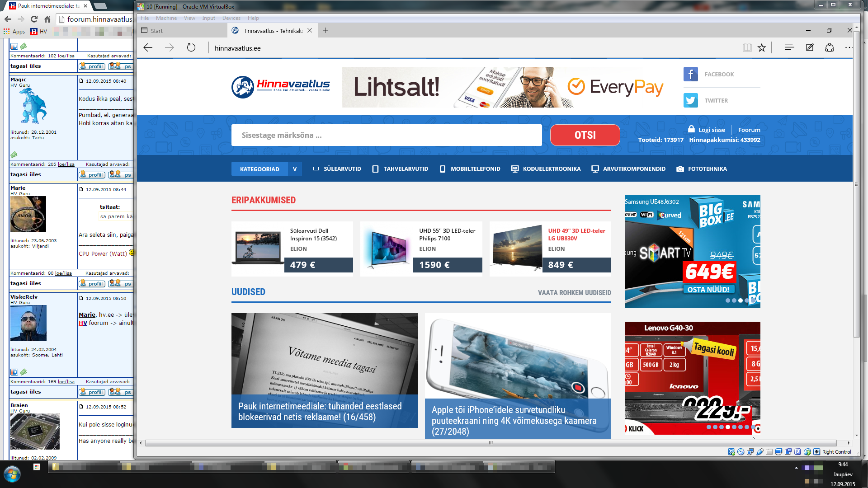
Task: Select Chrome tab Pauk internetimeediale
Action: pyautogui.click(x=49, y=6)
